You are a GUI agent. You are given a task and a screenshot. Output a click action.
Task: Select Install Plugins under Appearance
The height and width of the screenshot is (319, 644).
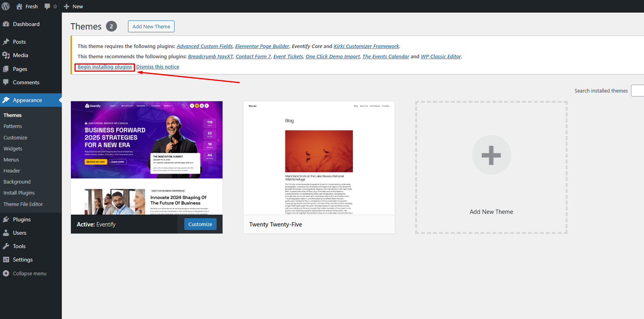click(x=19, y=193)
